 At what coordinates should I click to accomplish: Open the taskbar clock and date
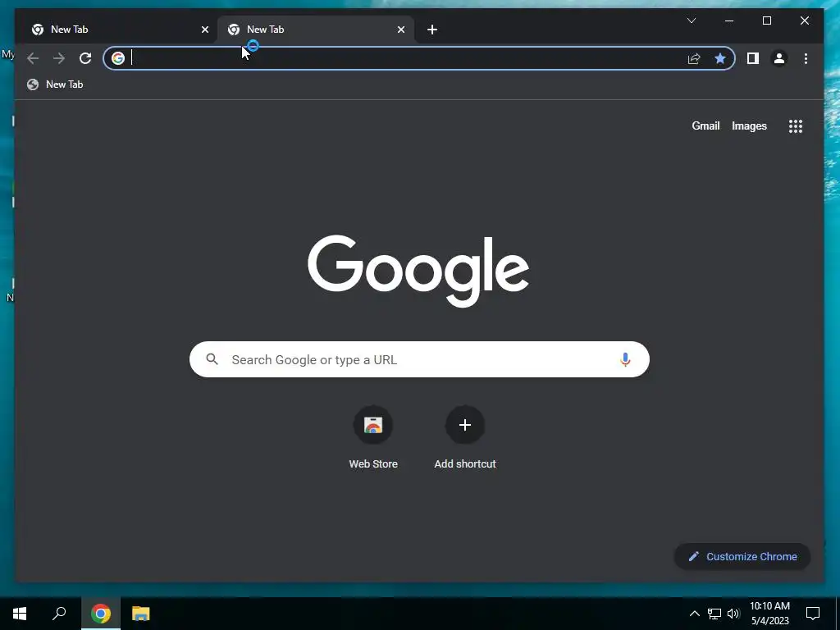pos(769,614)
